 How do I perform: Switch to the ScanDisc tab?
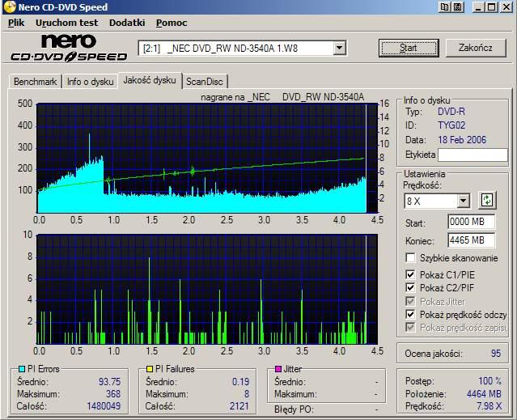205,82
